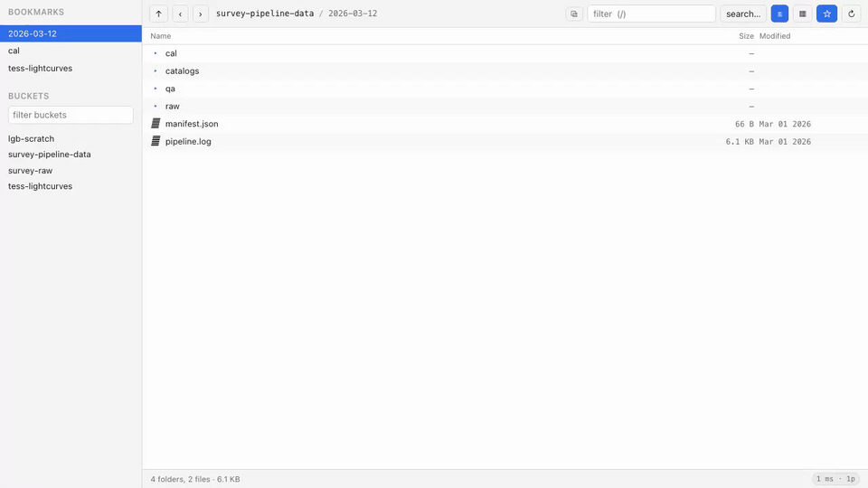Sort by the Size column header
Viewport: 868px width, 488px height.
coord(746,36)
